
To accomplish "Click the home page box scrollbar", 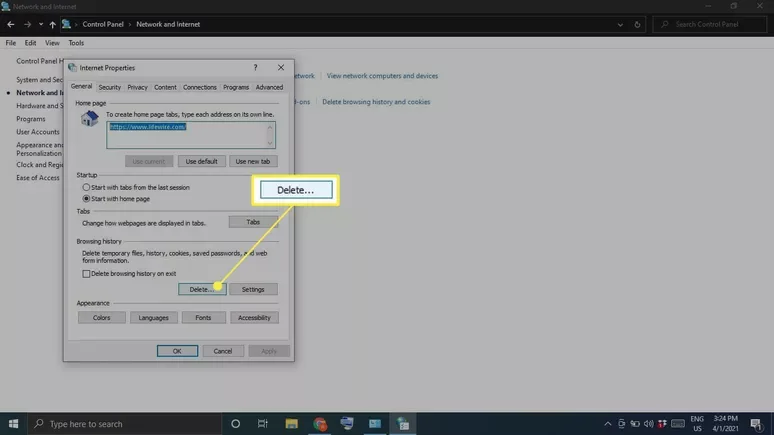I will coord(270,135).
